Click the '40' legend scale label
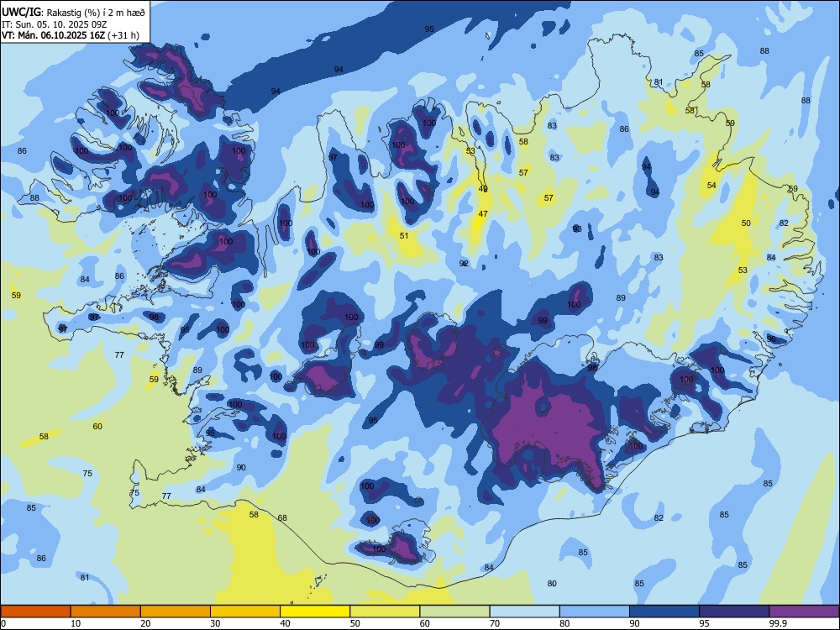The image size is (840, 630). point(286,623)
